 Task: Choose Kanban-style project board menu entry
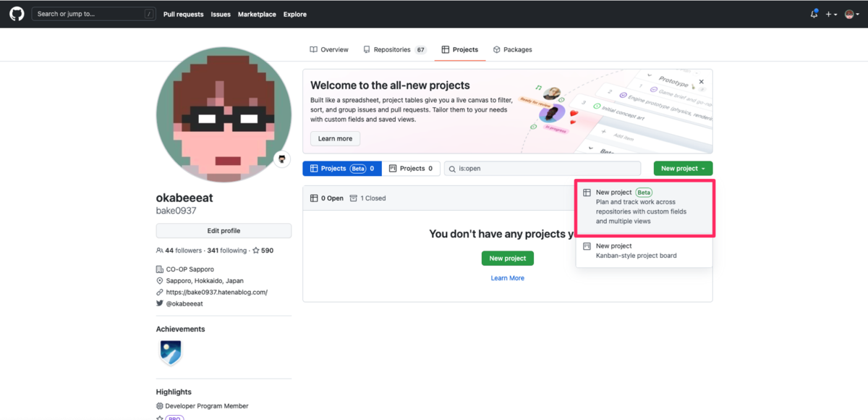(644, 251)
